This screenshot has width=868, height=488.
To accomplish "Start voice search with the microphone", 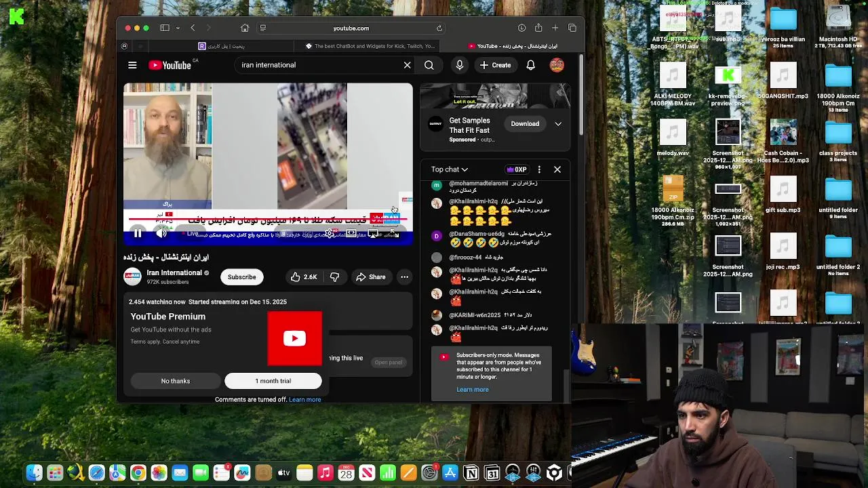I will [459, 65].
